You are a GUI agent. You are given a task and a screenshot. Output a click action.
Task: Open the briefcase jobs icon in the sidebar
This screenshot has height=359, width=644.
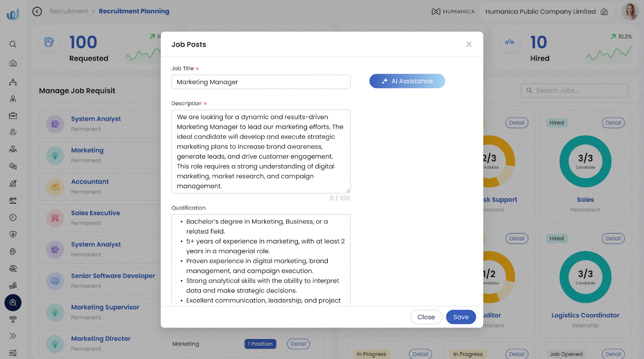(x=13, y=115)
